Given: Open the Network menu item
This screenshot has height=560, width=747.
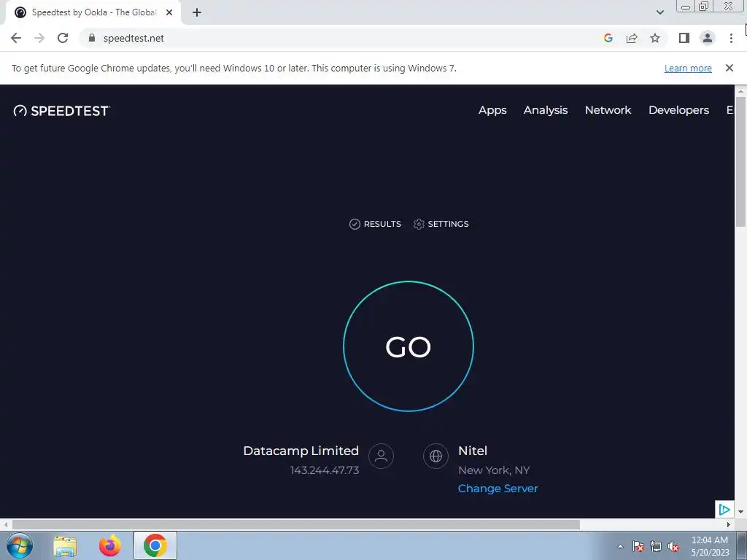Looking at the screenshot, I should (x=608, y=110).
